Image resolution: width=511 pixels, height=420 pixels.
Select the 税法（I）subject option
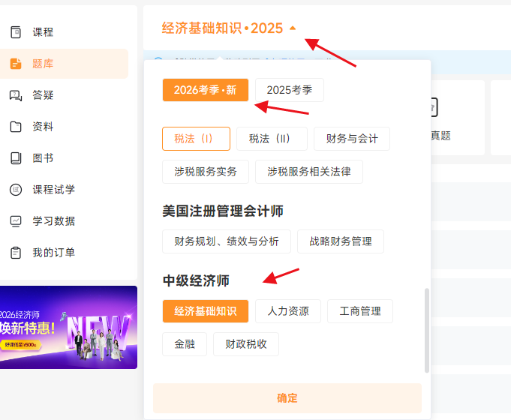pyautogui.click(x=196, y=139)
